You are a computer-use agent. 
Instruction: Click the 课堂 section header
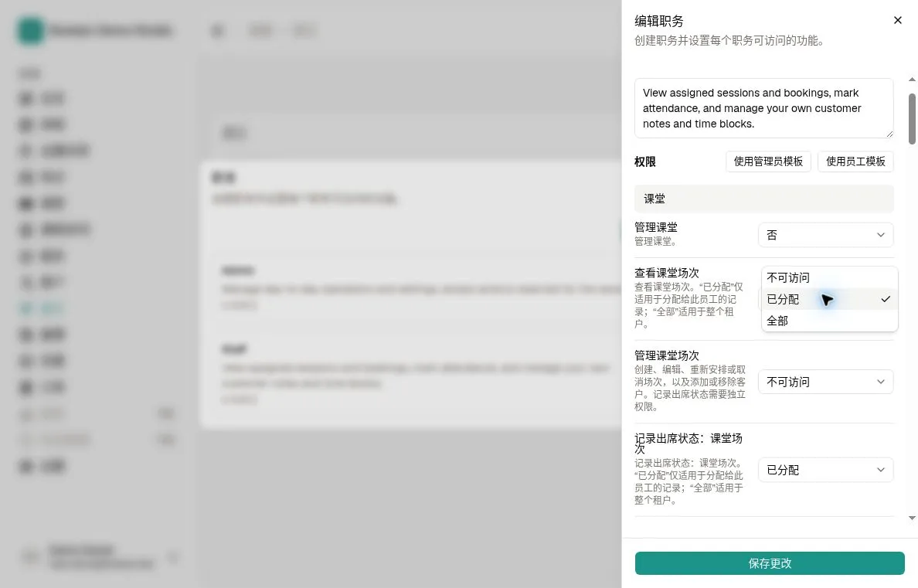[x=764, y=199]
